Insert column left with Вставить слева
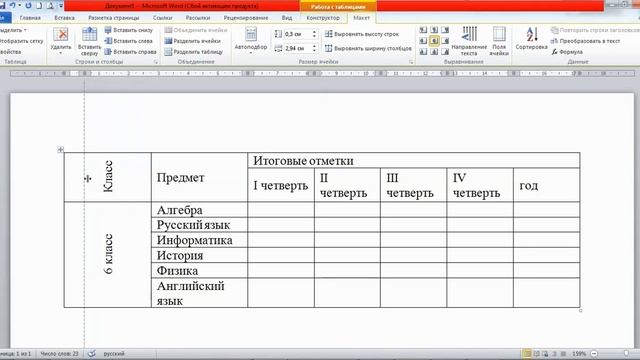640x360 pixels. point(129,41)
